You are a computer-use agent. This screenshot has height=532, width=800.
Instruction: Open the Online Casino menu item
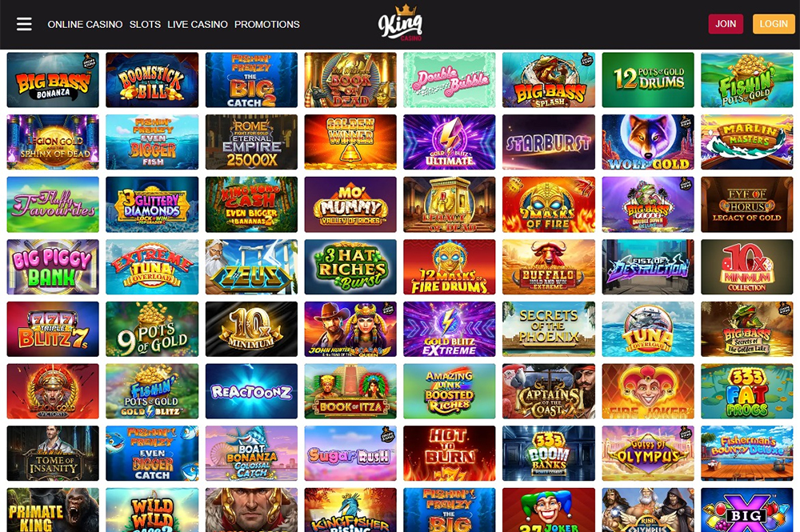coord(86,24)
